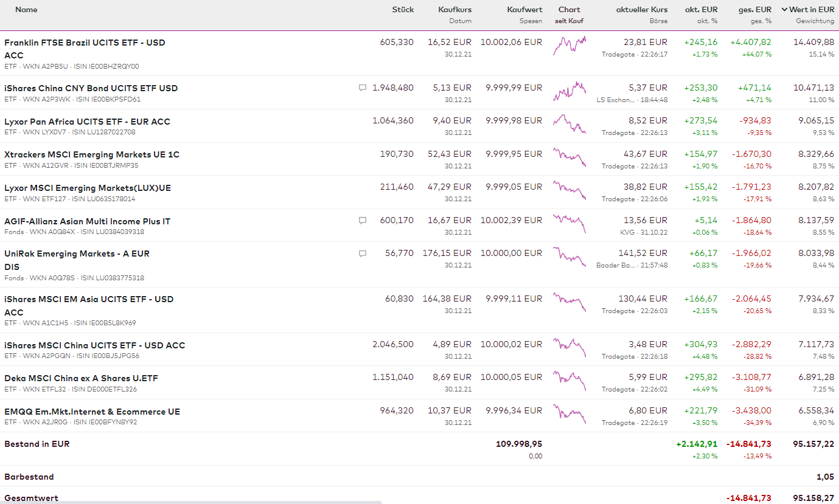Open the note icon for iShares China CNY Bond
Image resolution: width=839 pixels, height=504 pixels.
click(x=363, y=88)
